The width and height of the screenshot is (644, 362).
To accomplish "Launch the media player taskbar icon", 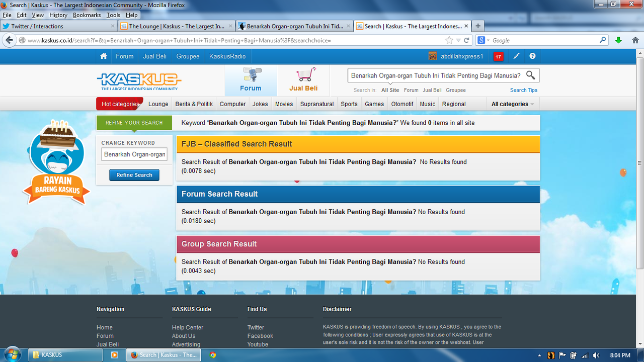I will tap(114, 355).
